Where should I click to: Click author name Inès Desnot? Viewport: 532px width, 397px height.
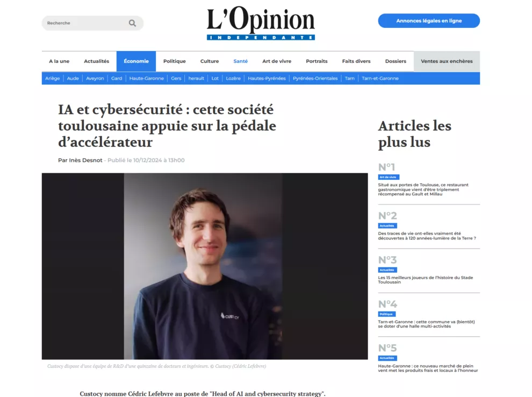click(x=86, y=160)
